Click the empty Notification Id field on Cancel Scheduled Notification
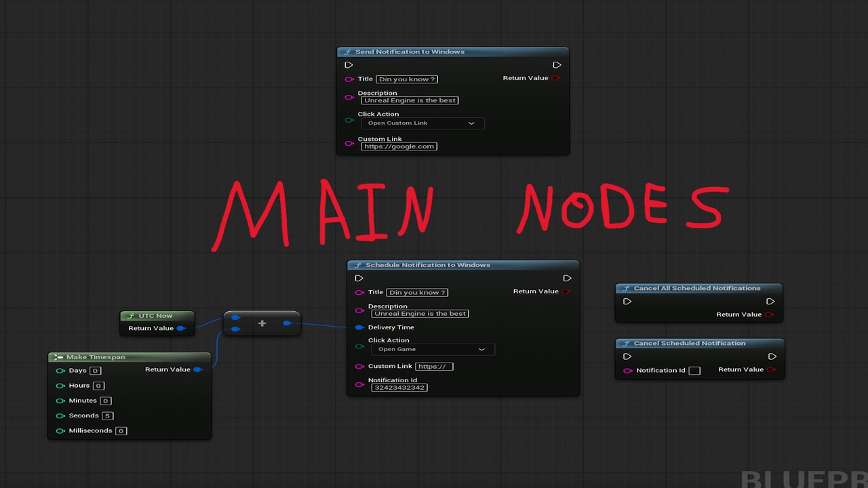This screenshot has width=868, height=488. [694, 371]
